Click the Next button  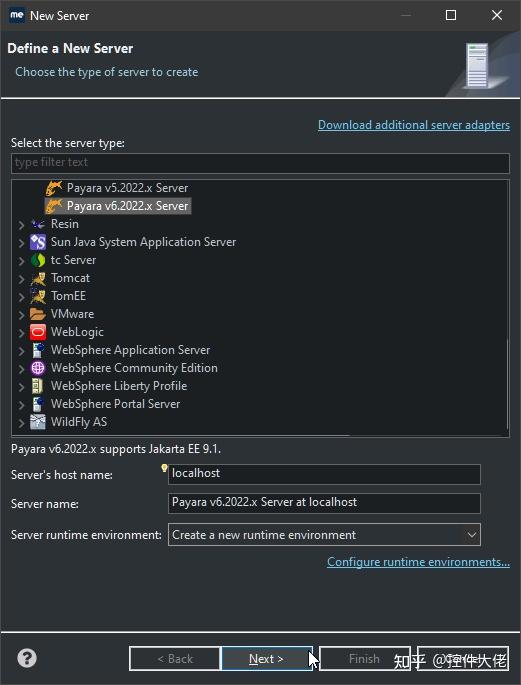click(266, 658)
